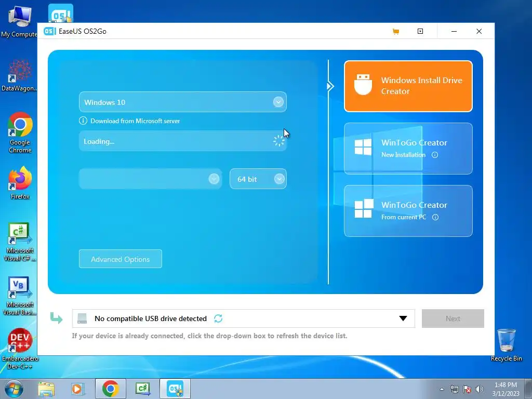
Task: Switch to Chrome in taskbar
Action: (111, 389)
